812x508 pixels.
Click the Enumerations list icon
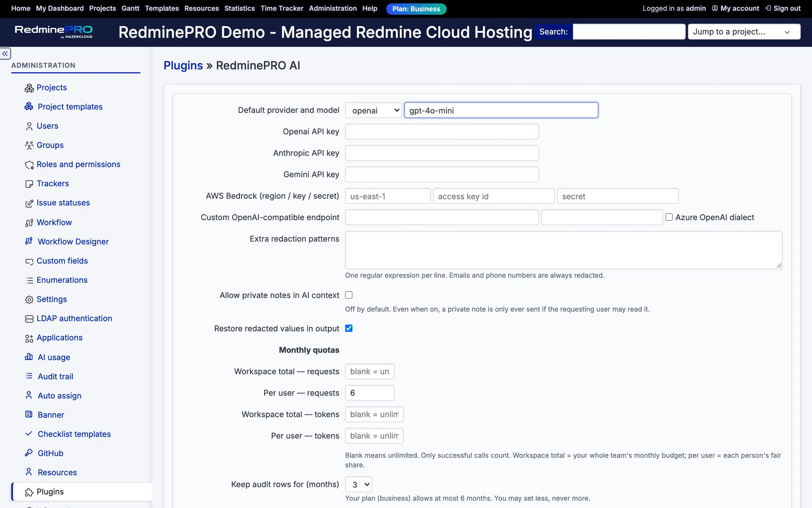coord(29,280)
